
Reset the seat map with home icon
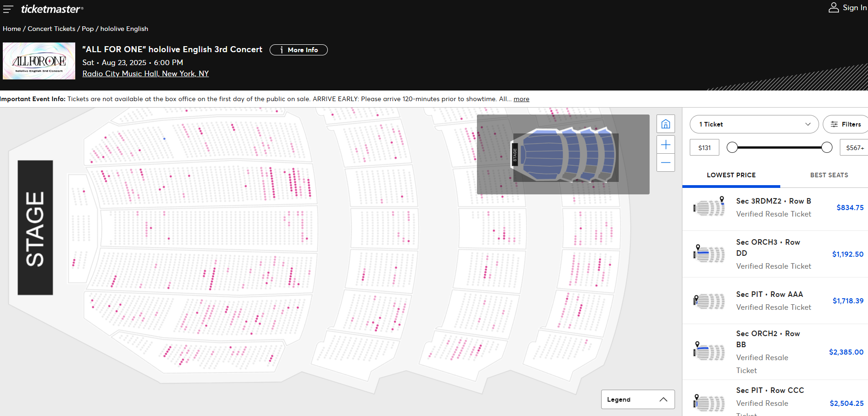[666, 124]
